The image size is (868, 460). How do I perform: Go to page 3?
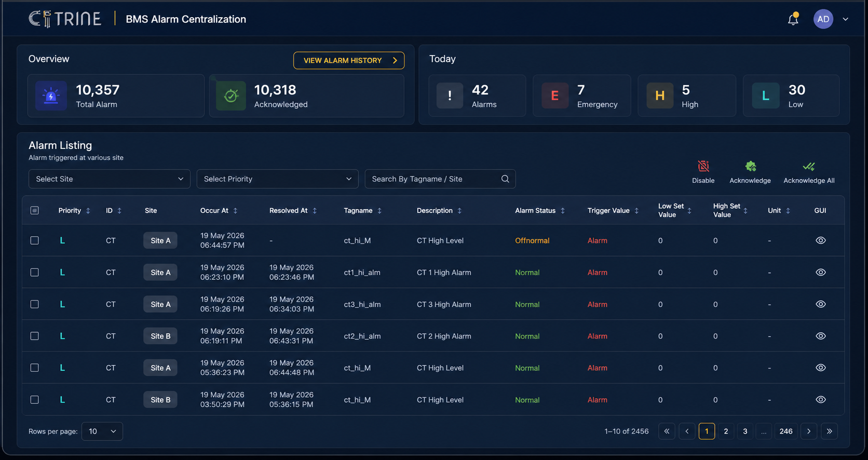[x=745, y=431]
